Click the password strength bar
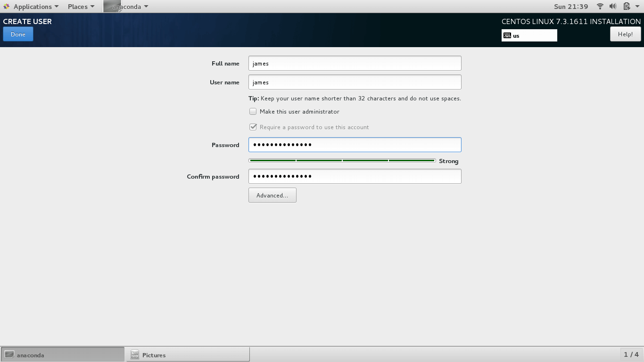644x362 pixels. click(x=342, y=161)
